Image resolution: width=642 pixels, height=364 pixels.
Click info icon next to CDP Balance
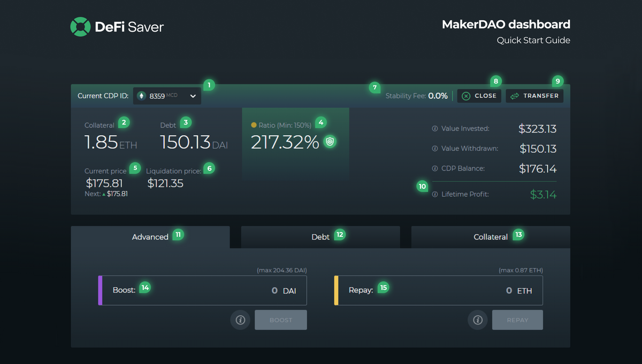(x=434, y=168)
